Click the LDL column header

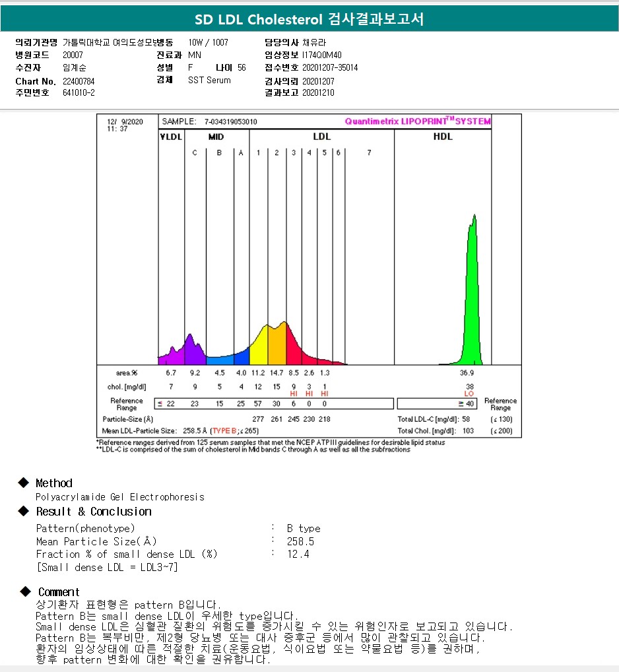pos(322,136)
